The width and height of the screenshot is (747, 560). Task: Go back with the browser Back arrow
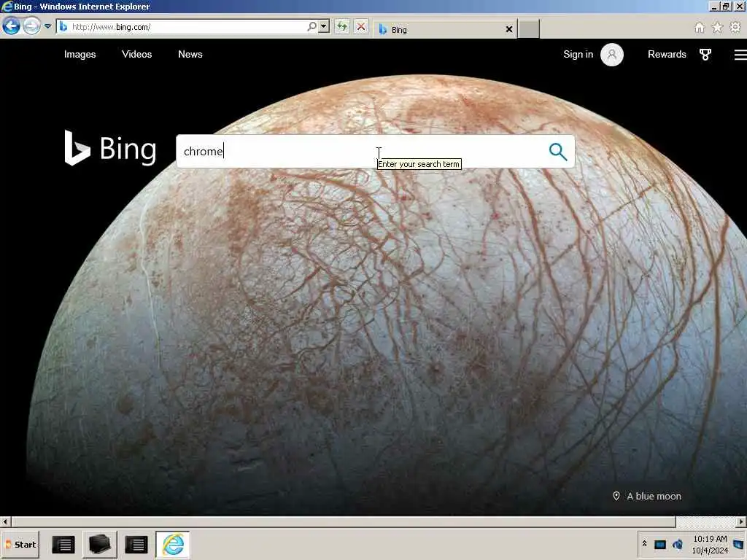coord(12,26)
